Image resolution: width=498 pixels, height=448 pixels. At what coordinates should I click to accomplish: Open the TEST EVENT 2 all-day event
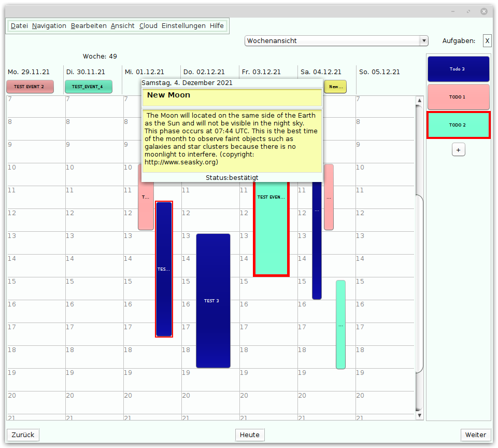click(x=30, y=87)
